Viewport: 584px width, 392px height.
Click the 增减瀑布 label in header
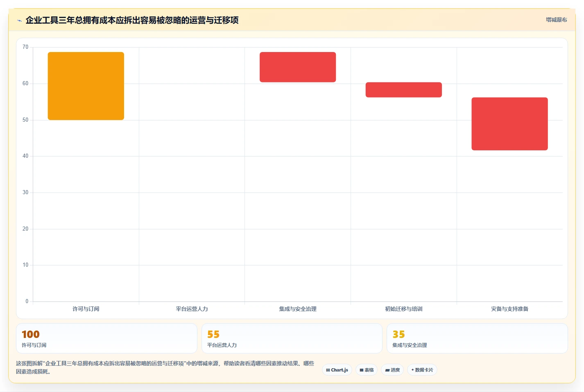(556, 20)
